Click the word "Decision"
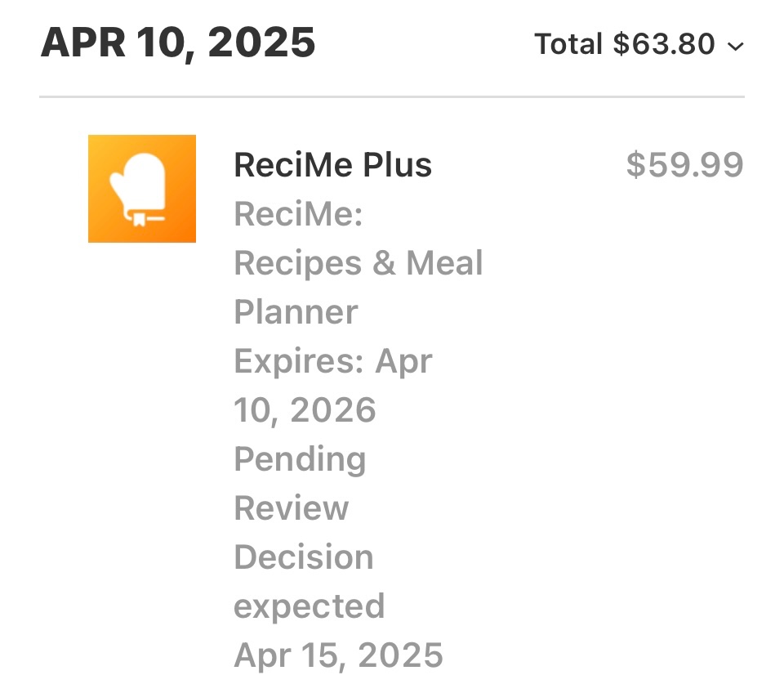 [304, 557]
